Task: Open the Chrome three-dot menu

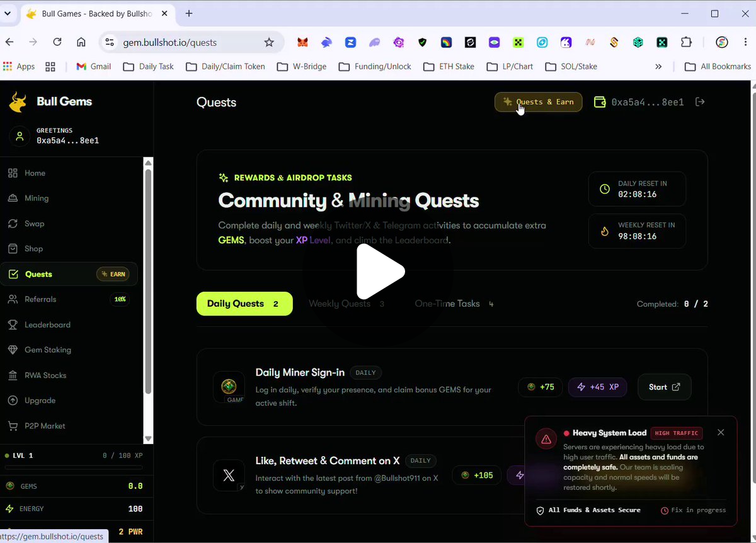Action: coord(745,42)
